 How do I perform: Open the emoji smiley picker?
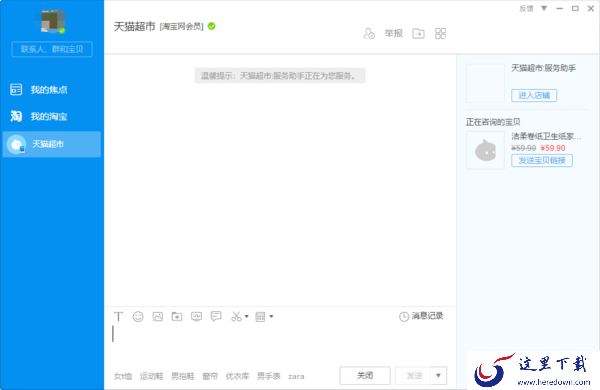[x=138, y=317]
